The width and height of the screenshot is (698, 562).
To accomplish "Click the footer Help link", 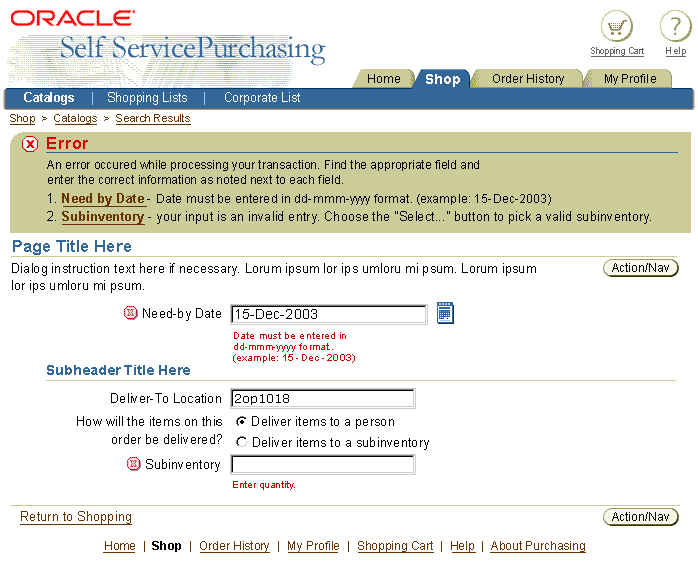I will pyautogui.click(x=462, y=546).
